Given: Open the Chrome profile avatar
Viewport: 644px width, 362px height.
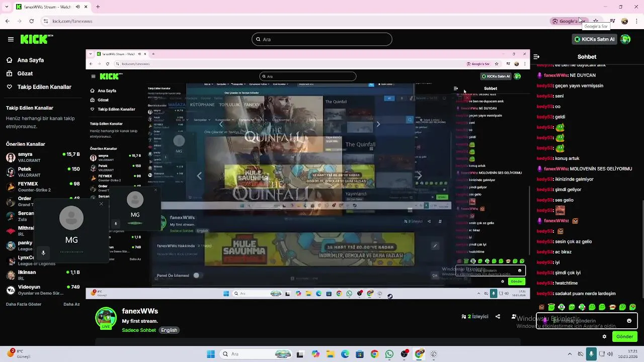Looking at the screenshot, I should click(624, 21).
